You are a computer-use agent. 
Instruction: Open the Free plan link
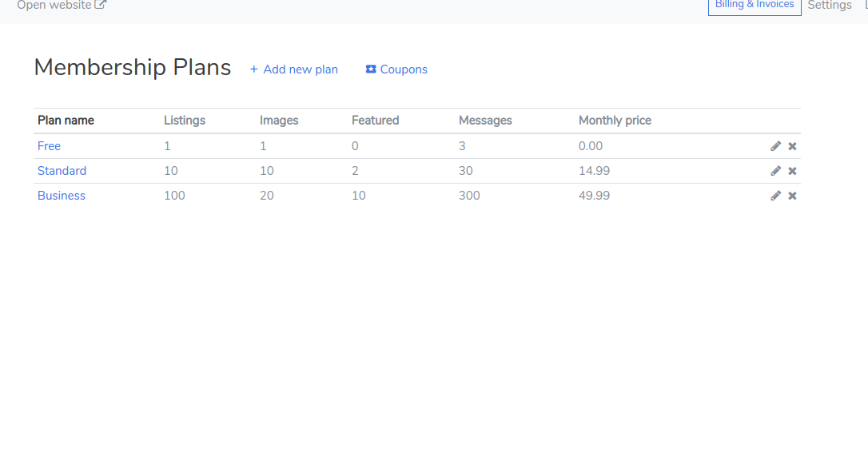click(x=49, y=146)
